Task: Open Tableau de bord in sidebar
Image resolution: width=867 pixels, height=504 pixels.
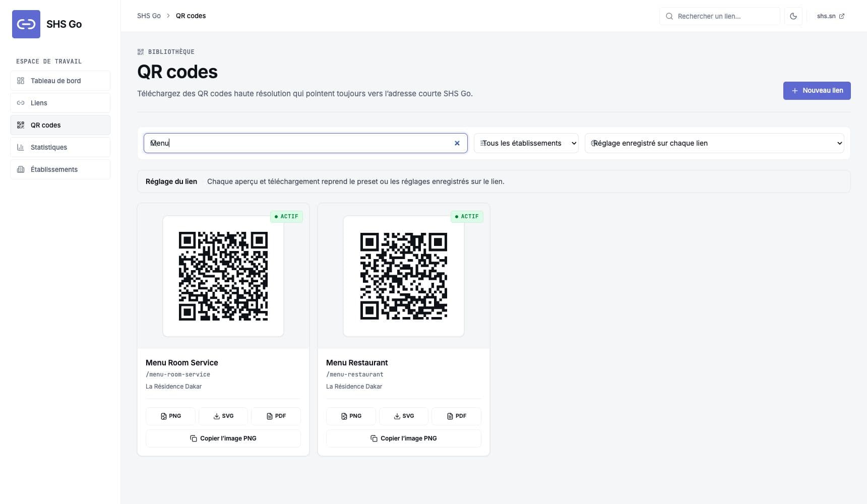Action: click(60, 81)
